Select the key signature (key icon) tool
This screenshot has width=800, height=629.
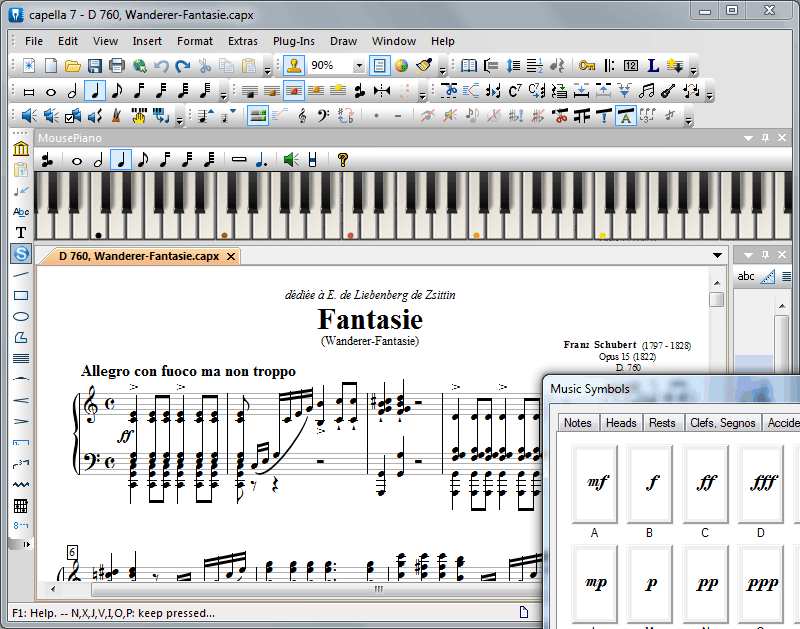(587, 66)
